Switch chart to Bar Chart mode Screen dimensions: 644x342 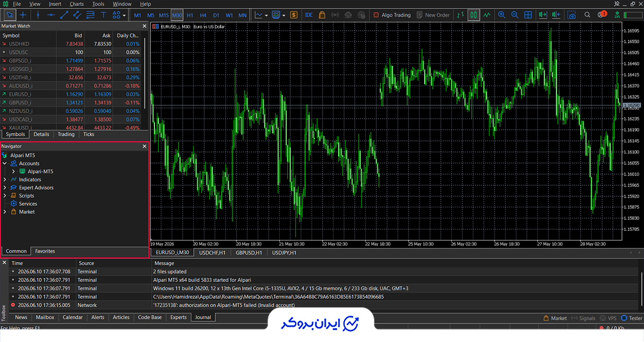[x=460, y=15]
